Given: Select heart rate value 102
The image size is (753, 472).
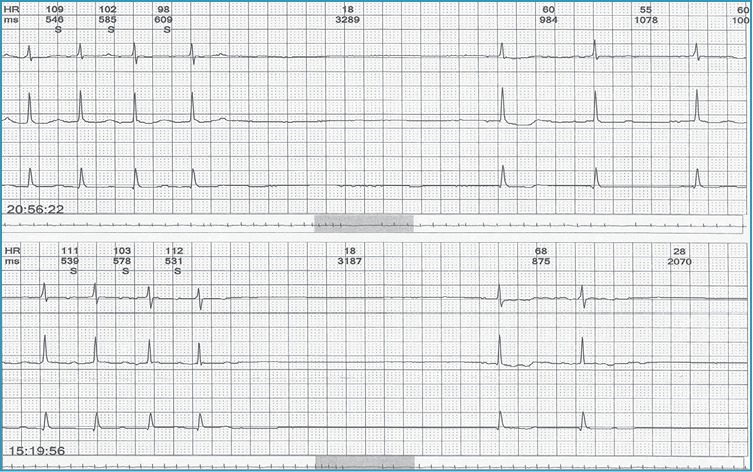Looking at the screenshot, I should (x=107, y=10).
